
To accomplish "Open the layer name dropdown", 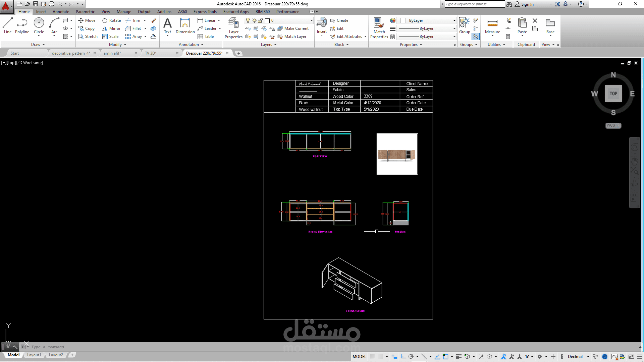I will (311, 20).
